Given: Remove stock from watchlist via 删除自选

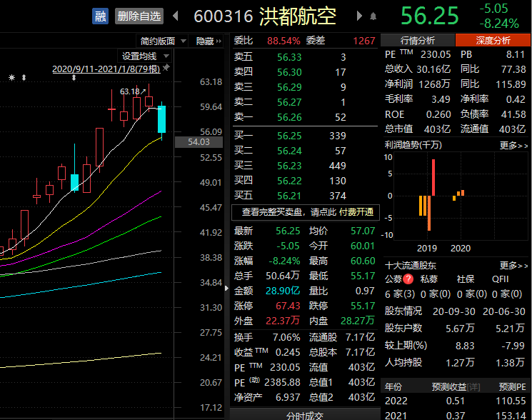Looking at the screenshot, I should [139, 16].
